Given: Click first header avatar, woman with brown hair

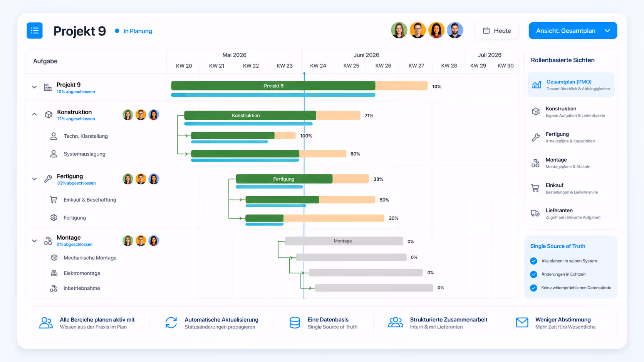Looking at the screenshot, I should [x=399, y=30].
